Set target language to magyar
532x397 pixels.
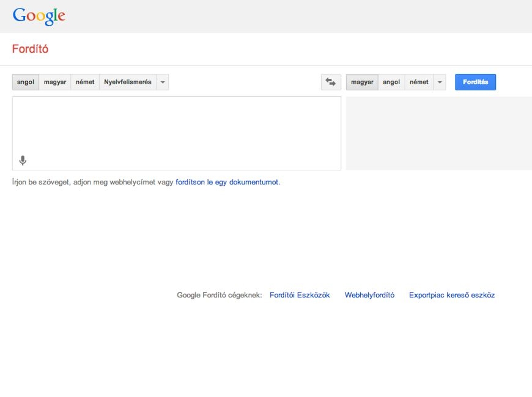[x=362, y=82]
